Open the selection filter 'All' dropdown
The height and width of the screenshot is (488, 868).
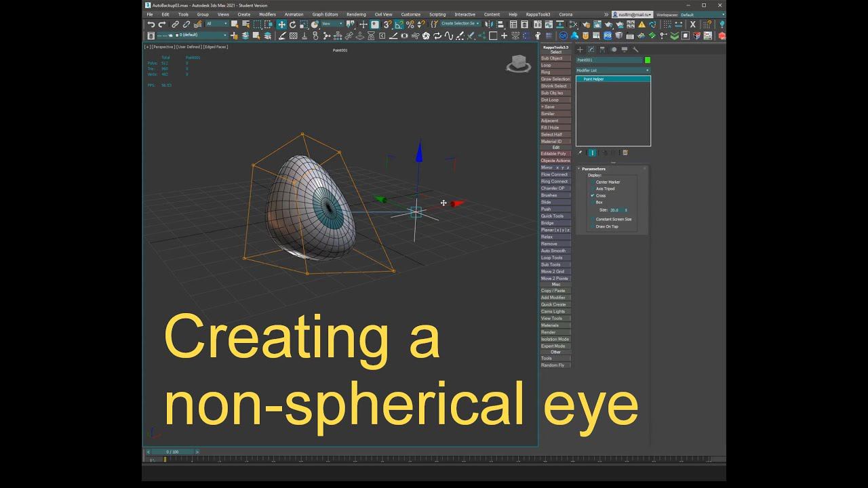point(217,24)
